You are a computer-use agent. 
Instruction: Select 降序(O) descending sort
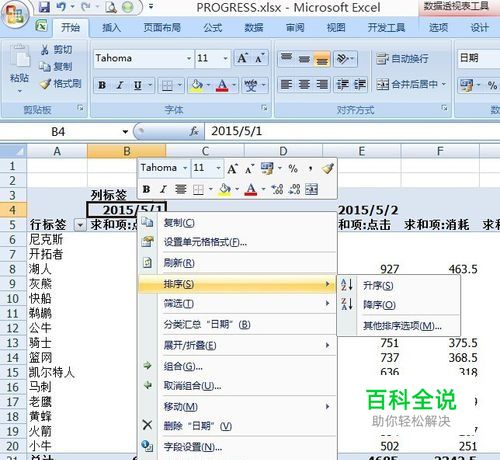[399, 305]
